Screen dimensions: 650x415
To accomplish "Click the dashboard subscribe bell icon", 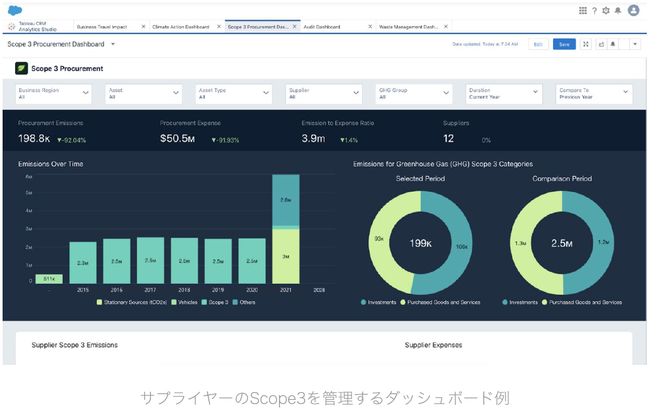I will [x=613, y=44].
